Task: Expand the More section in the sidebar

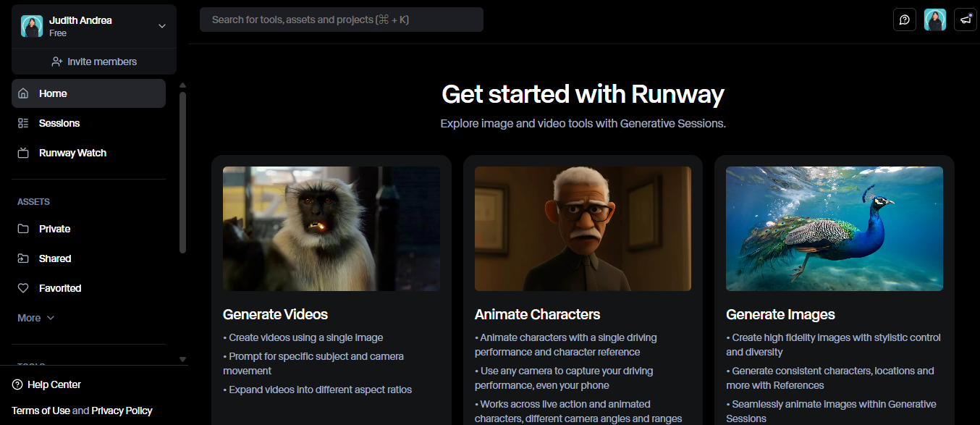Action: point(35,317)
